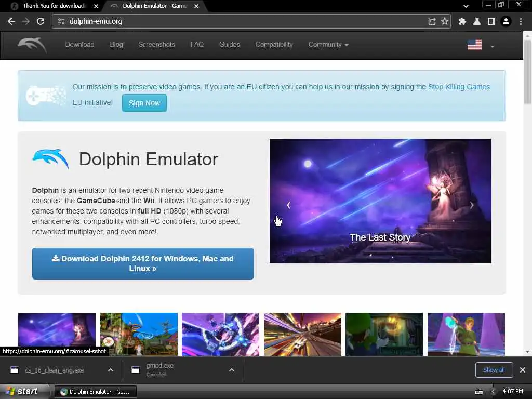
Task: Click the browser forward arrow
Action: tap(26, 21)
